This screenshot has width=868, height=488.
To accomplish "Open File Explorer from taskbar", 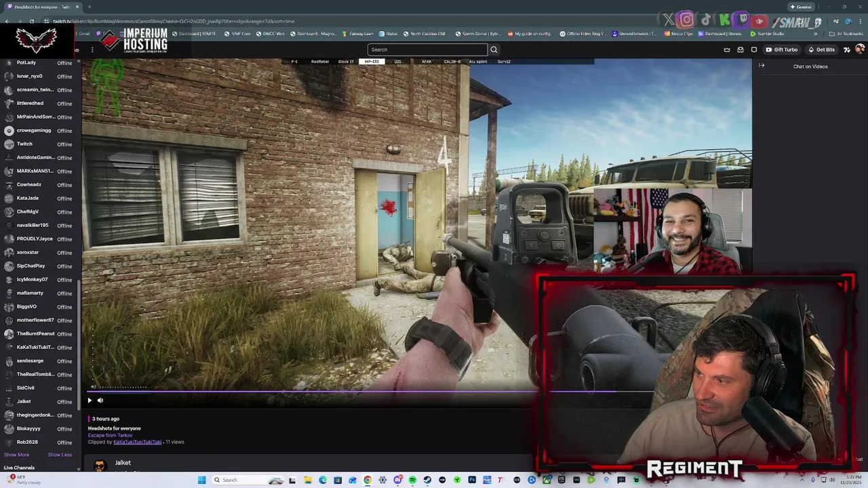I will [x=308, y=480].
